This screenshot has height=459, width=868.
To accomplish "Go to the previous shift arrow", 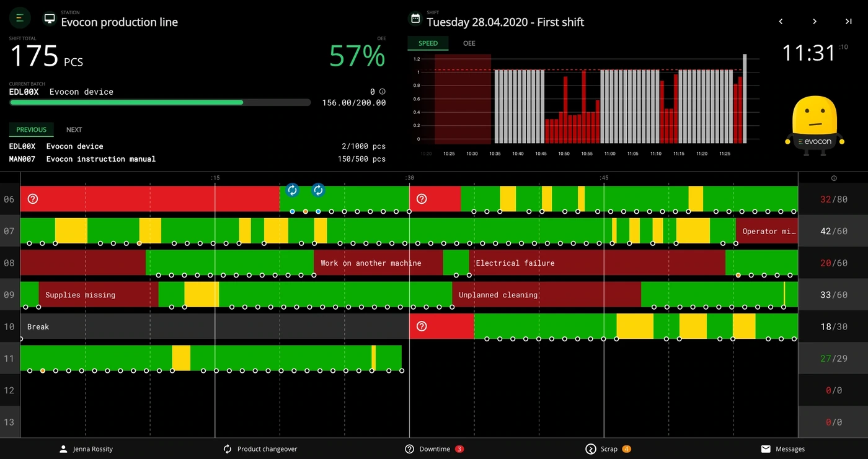I will pyautogui.click(x=781, y=22).
